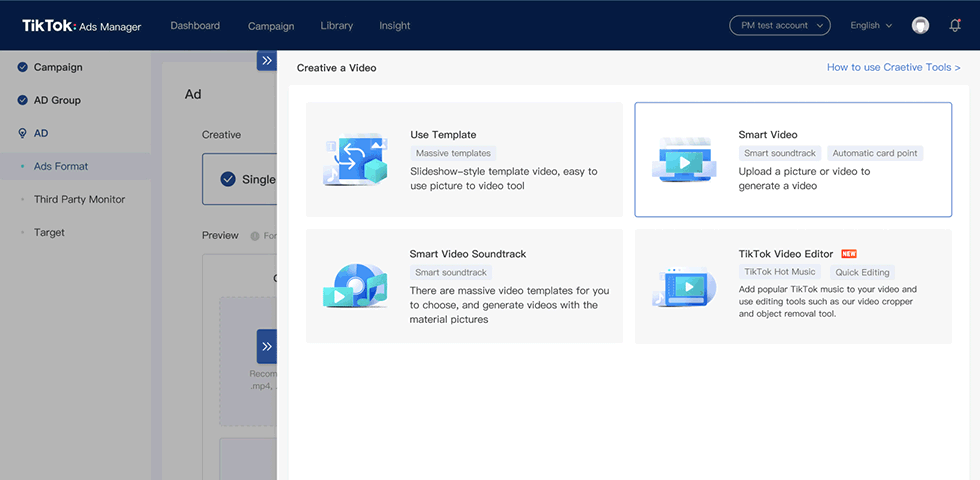Click the Ad heading
The image size is (980, 480).
click(x=193, y=94)
